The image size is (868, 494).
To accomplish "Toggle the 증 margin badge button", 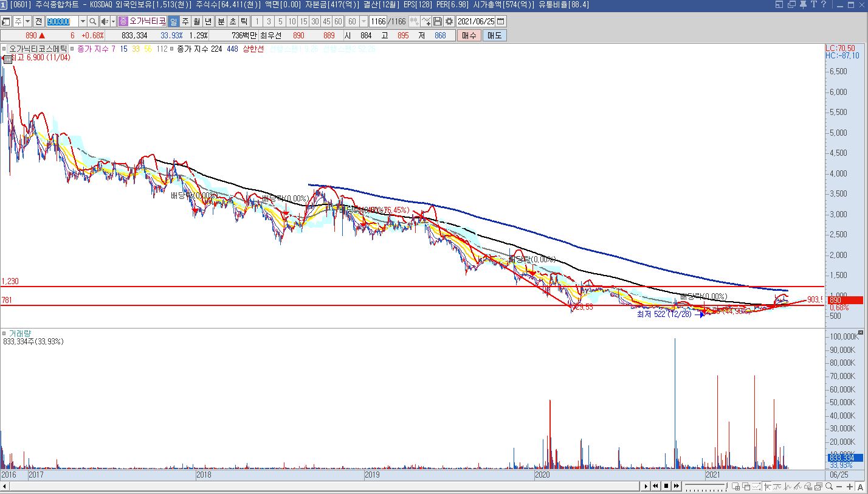I will [x=123, y=21].
